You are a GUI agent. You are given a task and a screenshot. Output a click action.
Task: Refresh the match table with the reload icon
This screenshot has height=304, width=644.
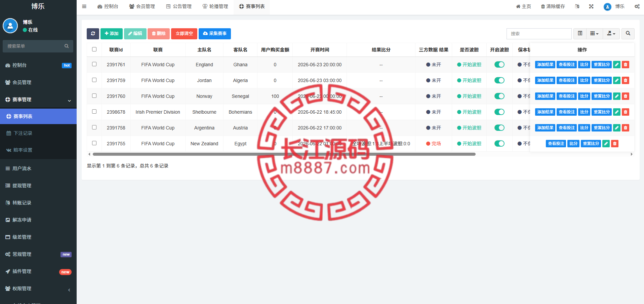(x=93, y=34)
